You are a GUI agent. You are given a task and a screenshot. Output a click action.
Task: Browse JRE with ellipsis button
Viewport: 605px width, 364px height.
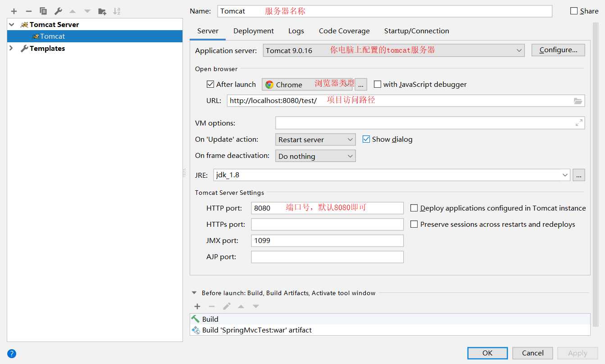(579, 175)
